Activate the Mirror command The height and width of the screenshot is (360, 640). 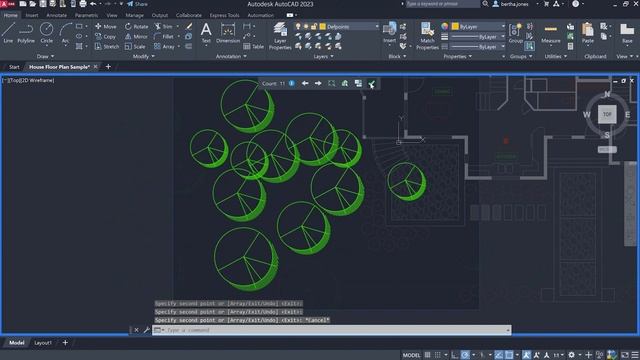click(136, 36)
